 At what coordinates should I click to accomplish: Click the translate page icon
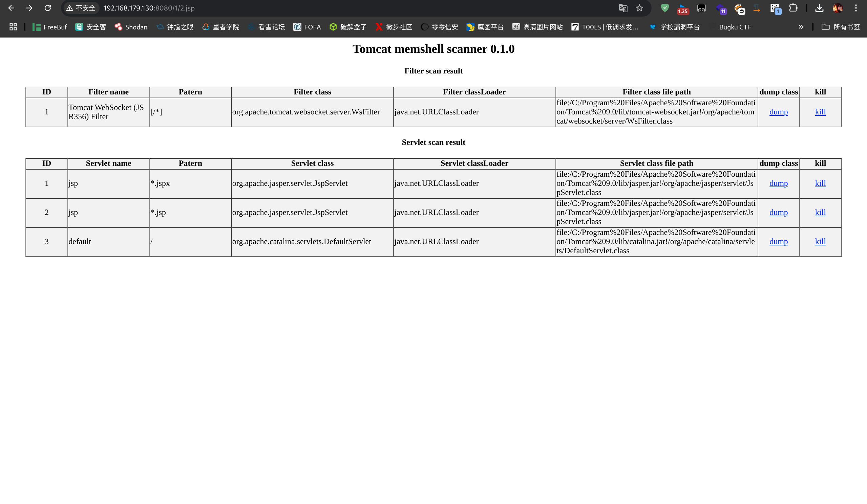pos(623,8)
